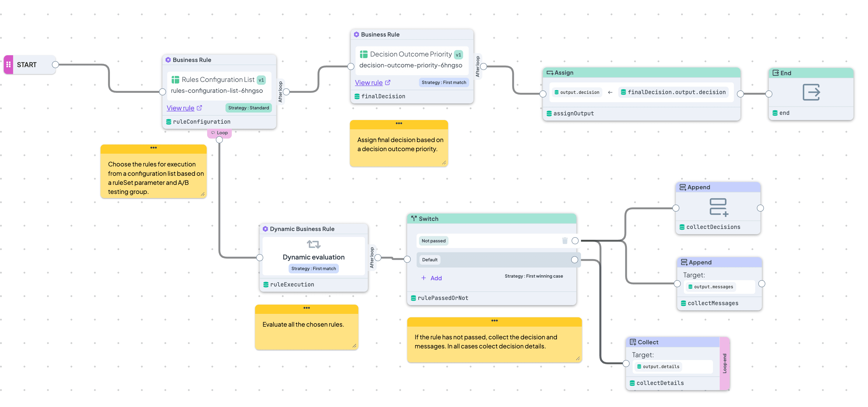Click the v1 version badge on Decision Outcome Priority
This screenshot has width=868, height=407.
[x=458, y=55]
